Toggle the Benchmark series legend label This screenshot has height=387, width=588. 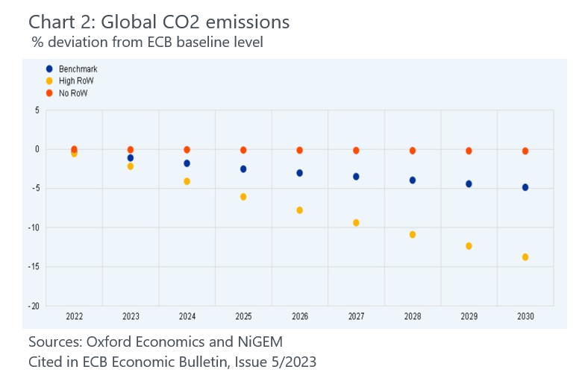click(x=78, y=69)
